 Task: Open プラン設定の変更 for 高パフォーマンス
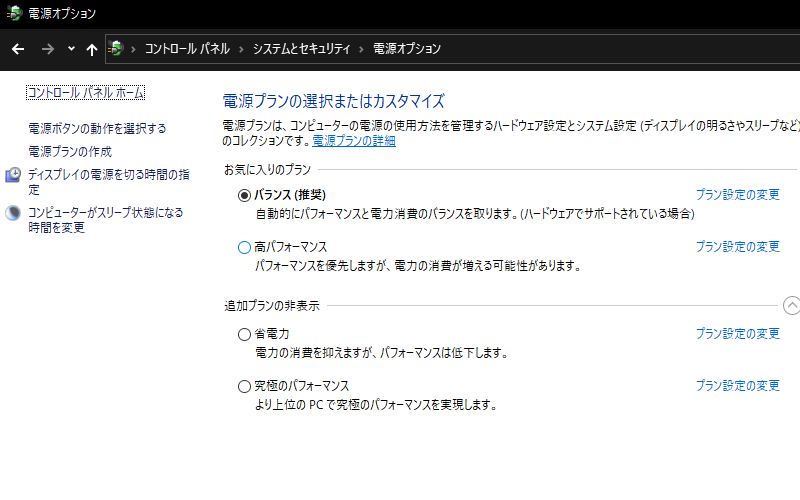click(x=737, y=247)
